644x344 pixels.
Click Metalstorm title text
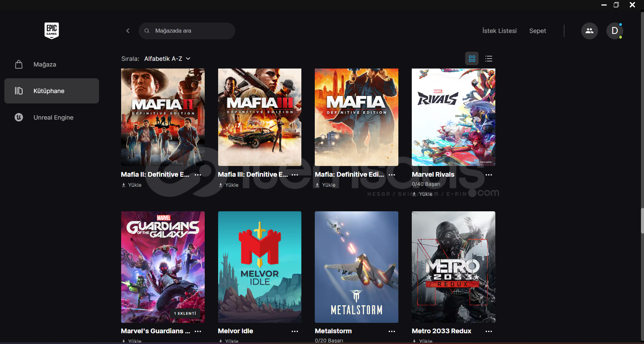click(x=333, y=331)
